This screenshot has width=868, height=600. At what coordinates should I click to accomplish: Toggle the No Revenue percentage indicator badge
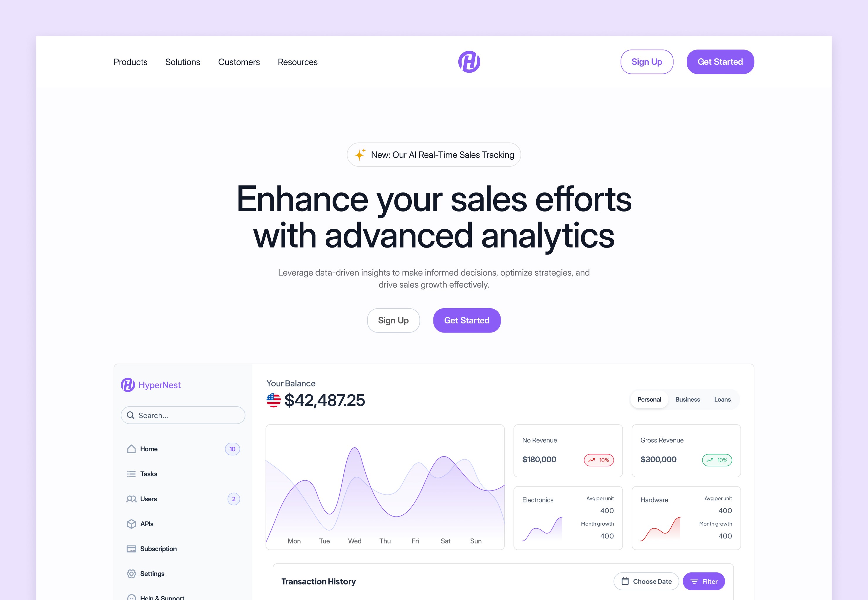[x=598, y=460]
